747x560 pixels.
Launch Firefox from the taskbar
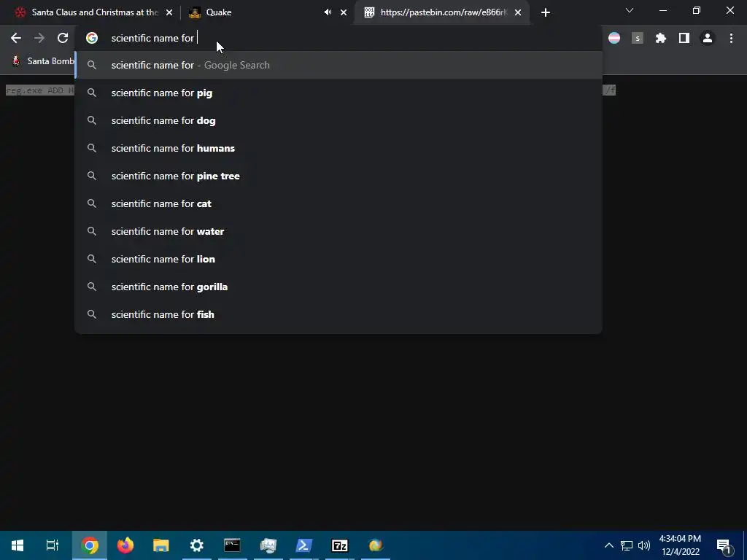click(x=125, y=545)
